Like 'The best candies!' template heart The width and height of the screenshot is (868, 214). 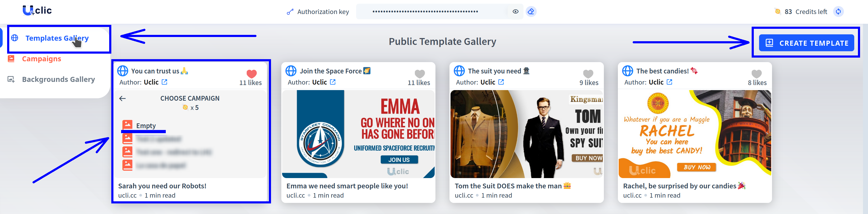(756, 74)
